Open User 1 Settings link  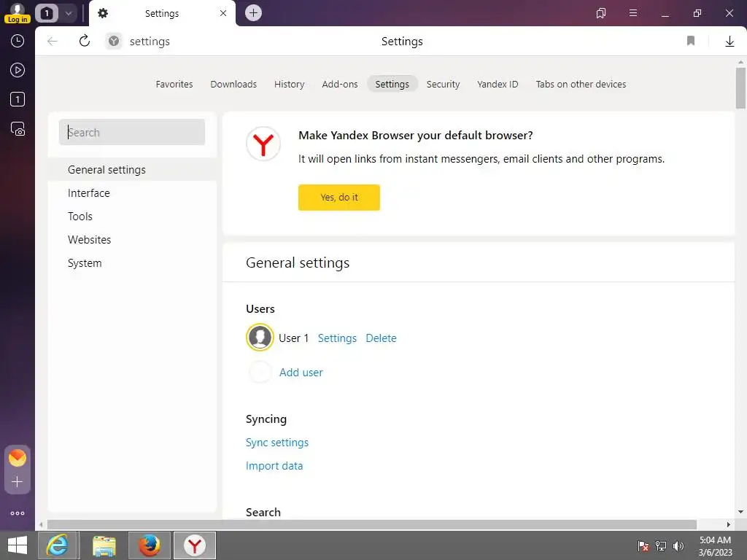(337, 338)
